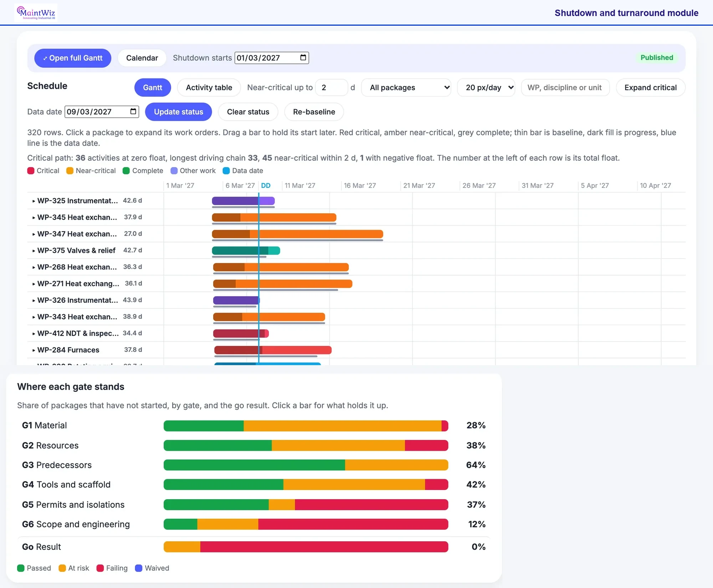The width and height of the screenshot is (713, 588).
Task: Click the G4 Tools and scaffold bar
Action: (x=306, y=485)
